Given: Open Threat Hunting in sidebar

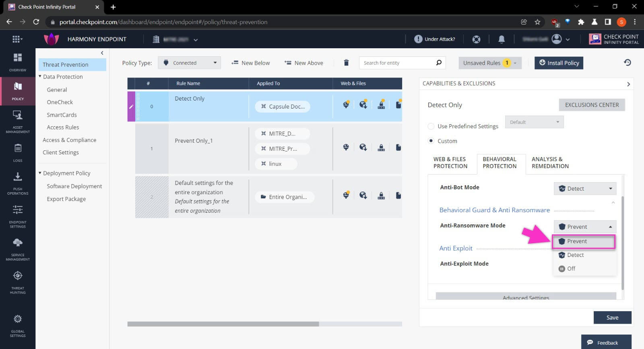Looking at the screenshot, I should 18,282.
